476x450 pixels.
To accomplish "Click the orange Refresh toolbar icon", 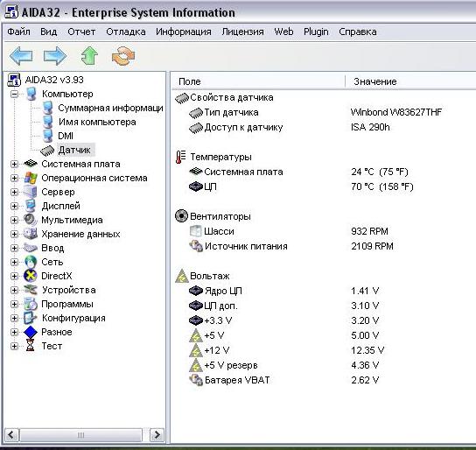I will pos(123,55).
